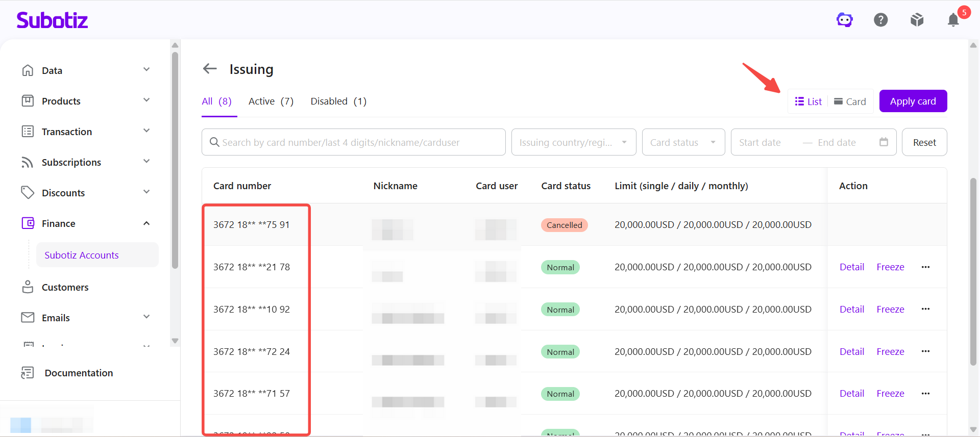Click the Emails envelope icon
This screenshot has width=980, height=437.
click(x=28, y=318)
